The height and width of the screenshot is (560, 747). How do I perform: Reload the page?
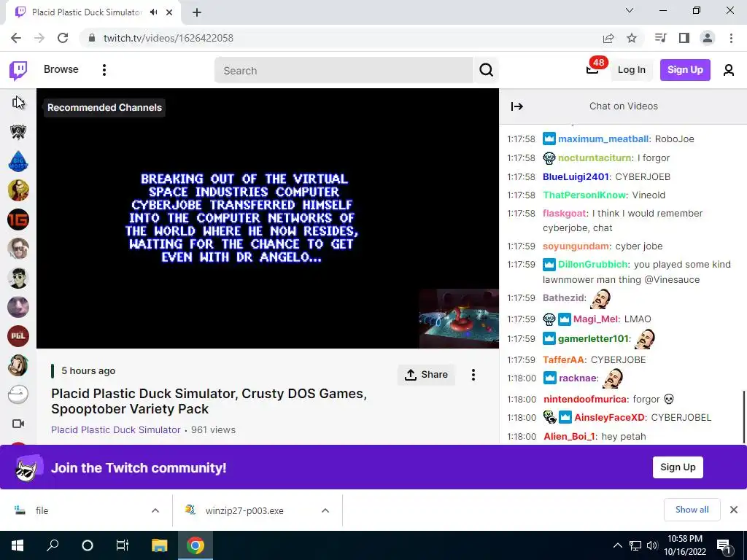pos(63,38)
